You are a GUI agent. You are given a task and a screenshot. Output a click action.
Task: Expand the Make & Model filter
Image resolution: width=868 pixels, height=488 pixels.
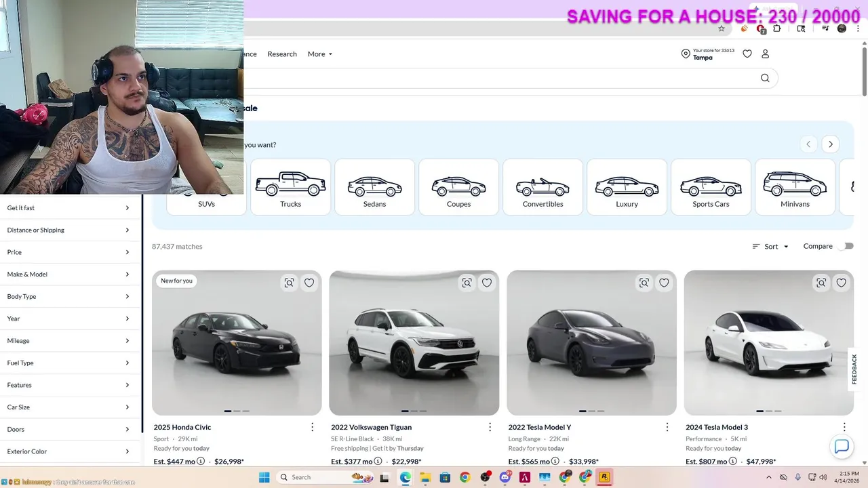pos(68,274)
